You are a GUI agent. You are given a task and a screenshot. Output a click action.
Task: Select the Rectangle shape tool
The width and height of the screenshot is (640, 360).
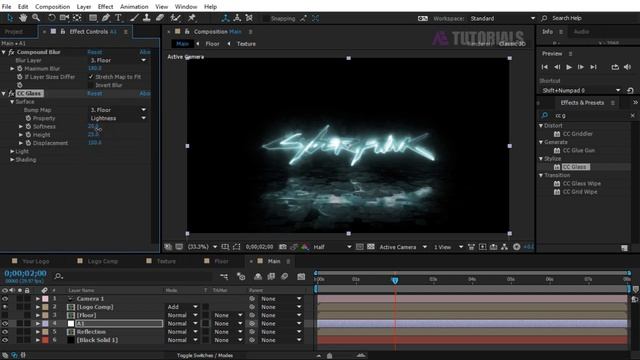point(93,18)
